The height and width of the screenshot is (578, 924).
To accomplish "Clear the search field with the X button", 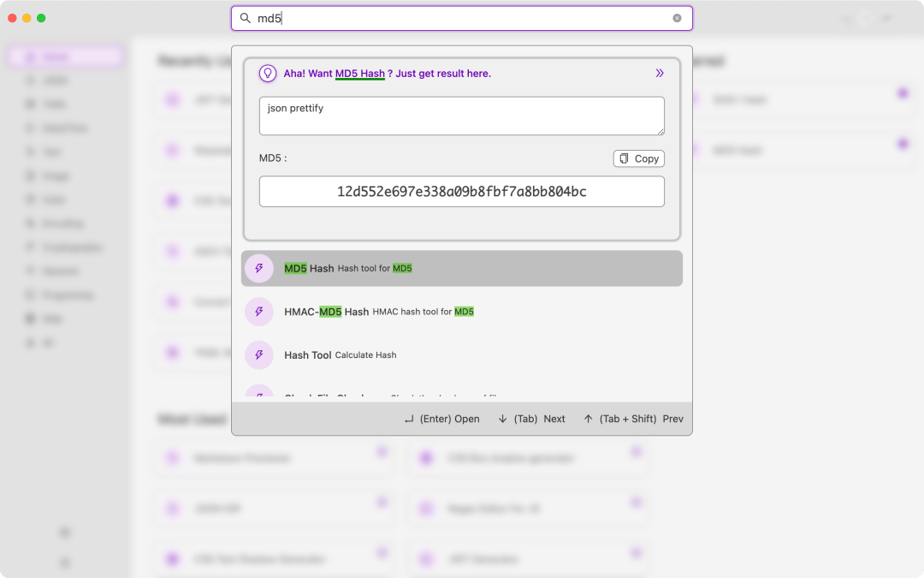I will click(677, 18).
